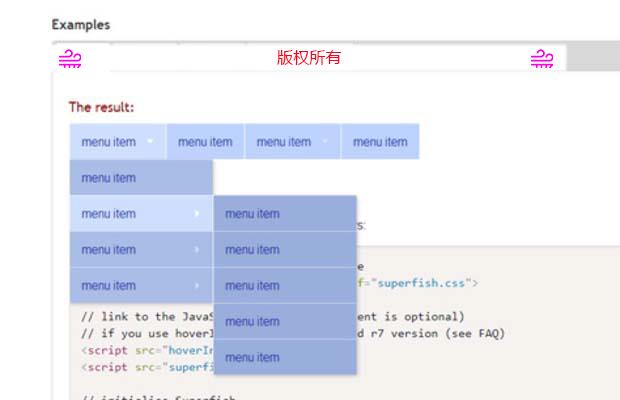Expand the third top-bar menu item arrow
The width and height of the screenshot is (620, 400).
click(x=325, y=142)
